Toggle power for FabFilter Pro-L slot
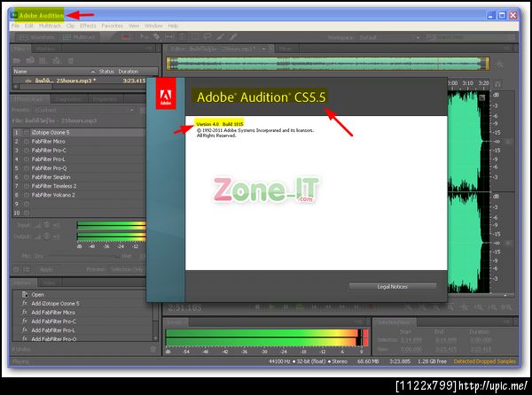532x395 pixels. point(27,159)
